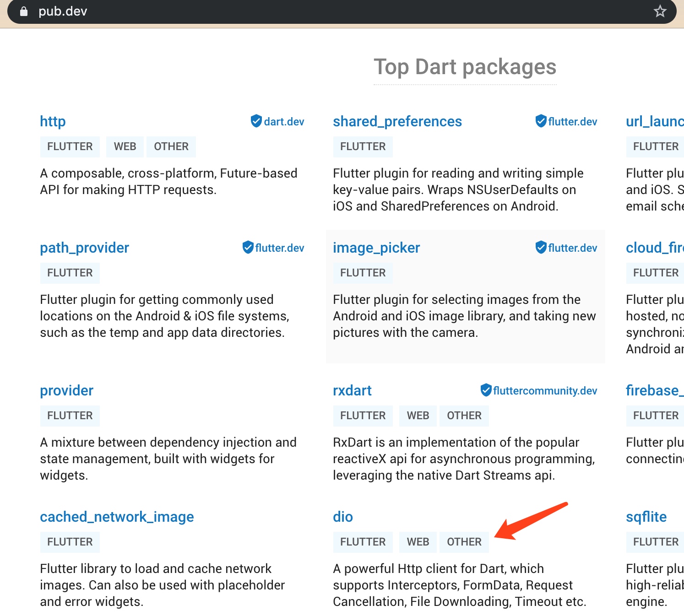Click the FLUTTER tag under rxdart
The image size is (684, 616).
tap(363, 416)
